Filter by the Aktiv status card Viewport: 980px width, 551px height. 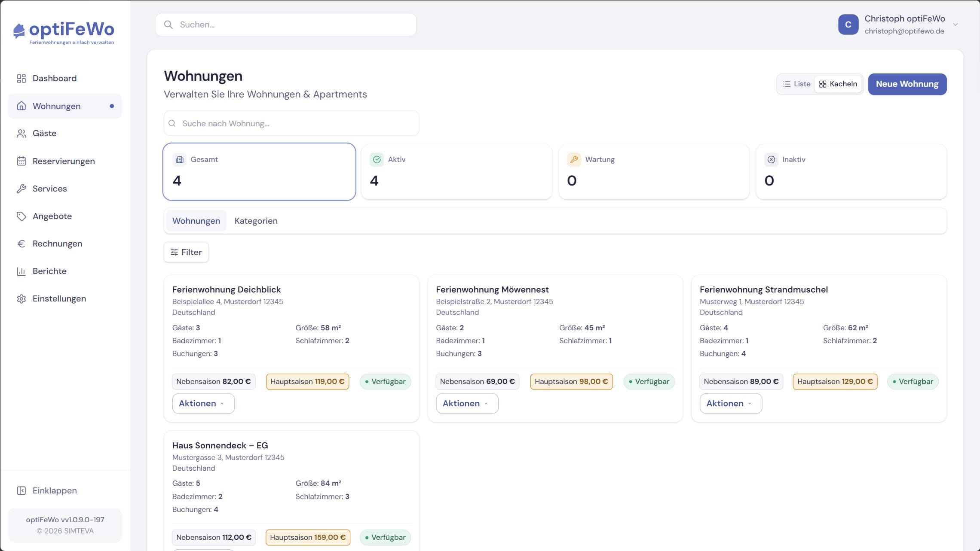tap(456, 172)
